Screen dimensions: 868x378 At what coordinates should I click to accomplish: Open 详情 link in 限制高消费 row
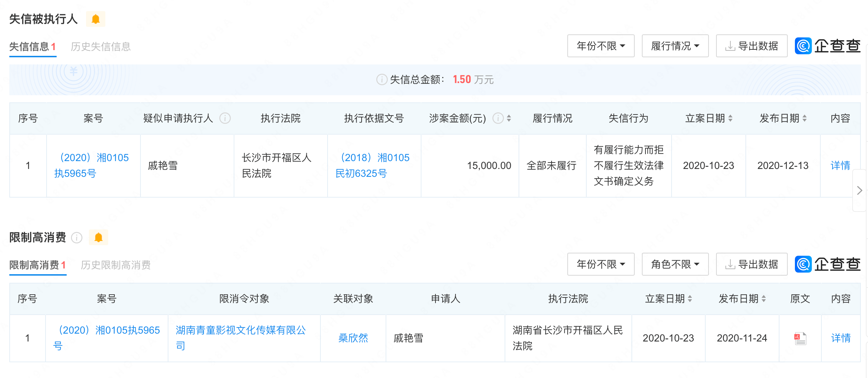(841, 338)
